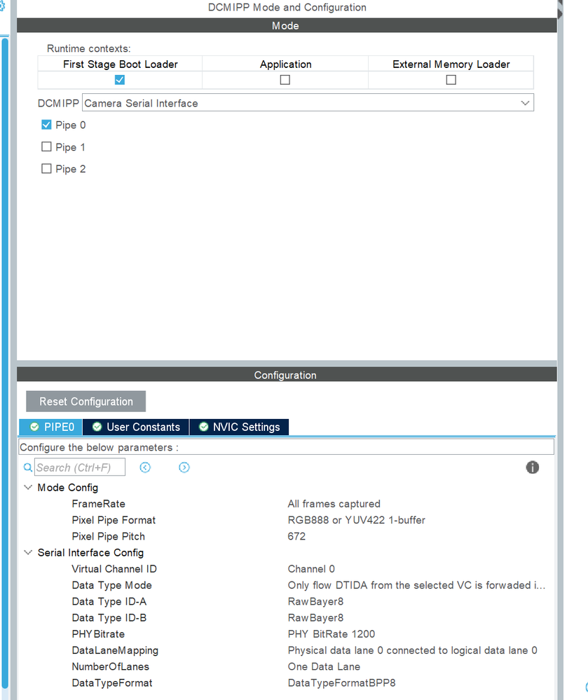Click the blue vertical scrollbar on left
588x700 pixels.
point(5,362)
